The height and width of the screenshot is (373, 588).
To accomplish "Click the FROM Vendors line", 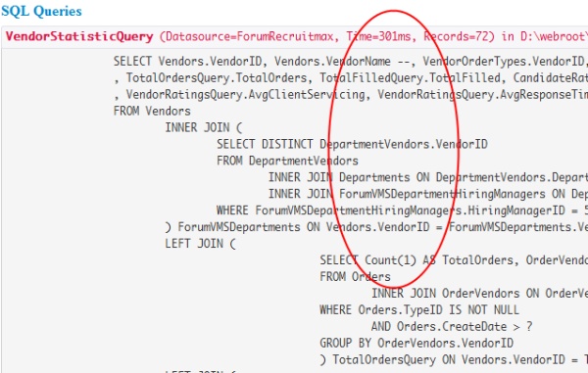I will click(152, 111).
